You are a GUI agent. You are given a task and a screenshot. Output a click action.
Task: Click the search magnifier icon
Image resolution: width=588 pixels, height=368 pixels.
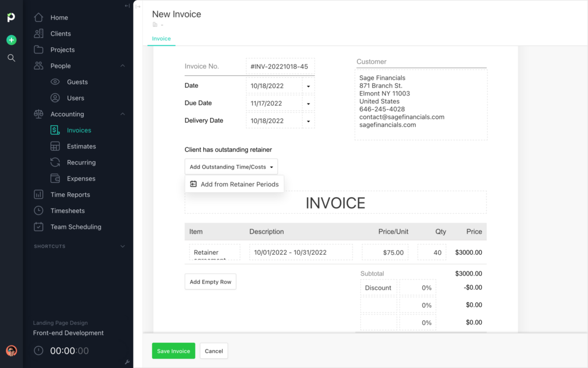[11, 57]
